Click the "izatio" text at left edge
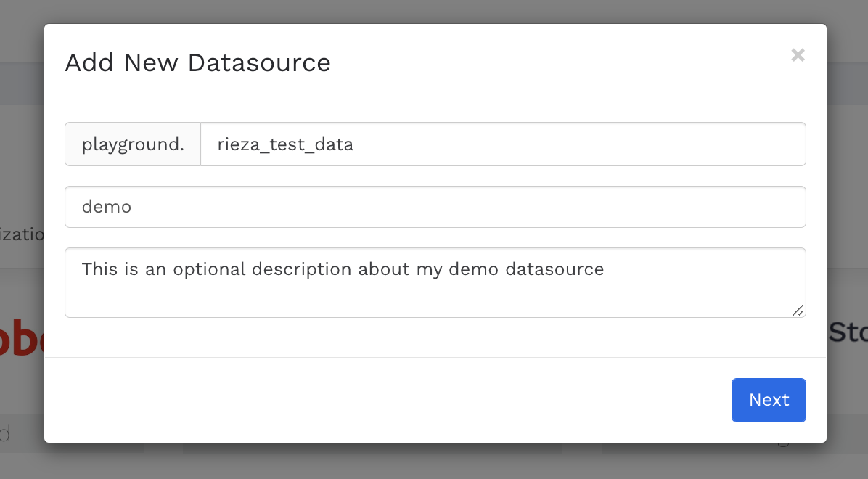 pyautogui.click(x=22, y=235)
